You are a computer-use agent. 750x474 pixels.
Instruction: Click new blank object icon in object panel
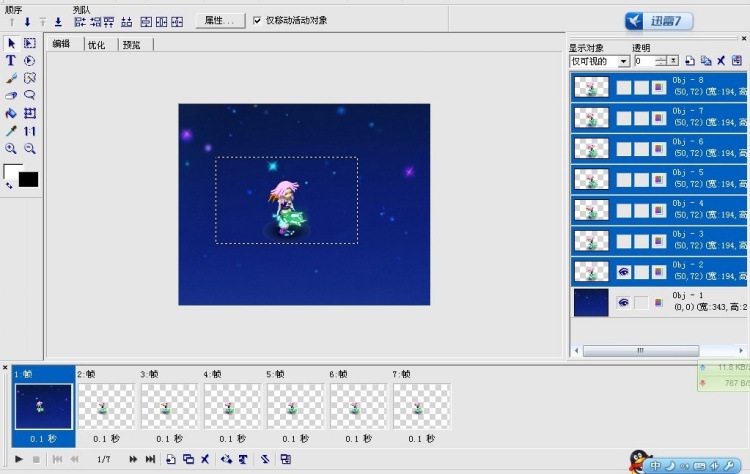(690, 61)
